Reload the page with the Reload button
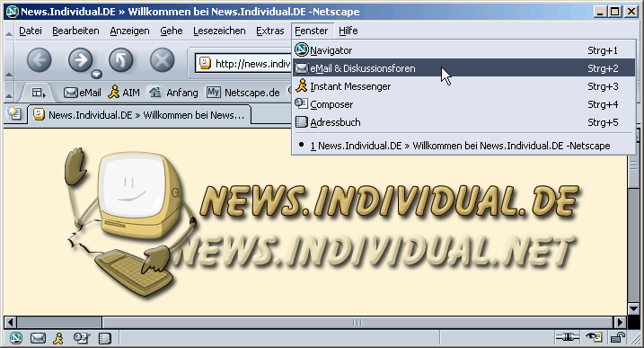 point(120,60)
